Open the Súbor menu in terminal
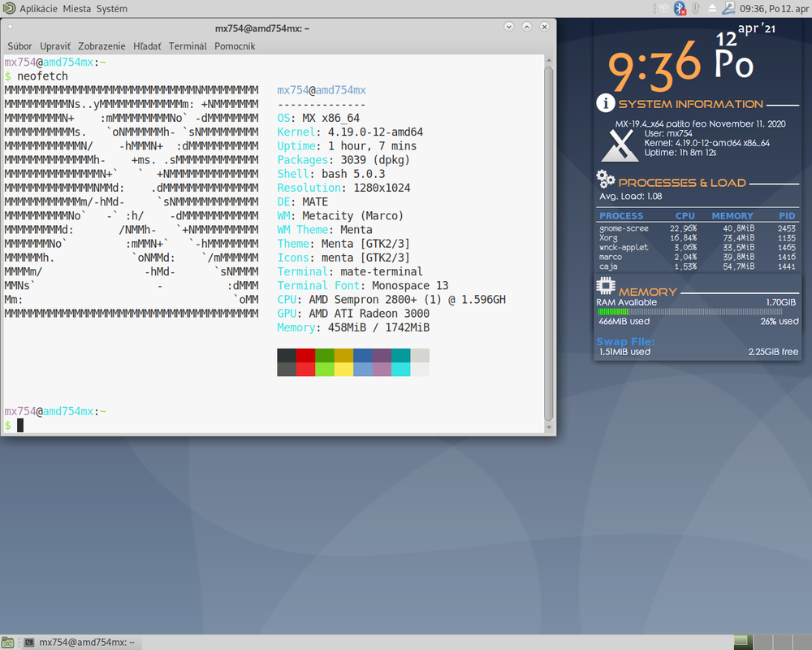This screenshot has height=650, width=812. (x=19, y=46)
